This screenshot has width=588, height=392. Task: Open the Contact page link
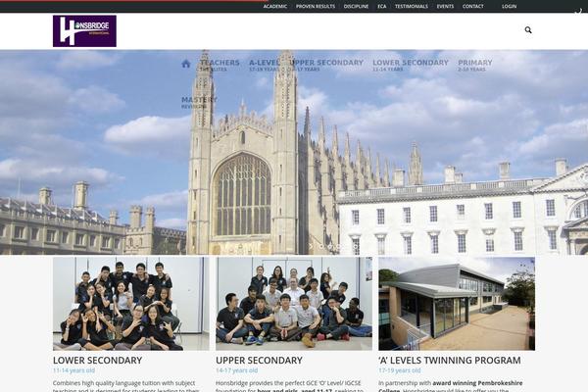pyautogui.click(x=473, y=7)
